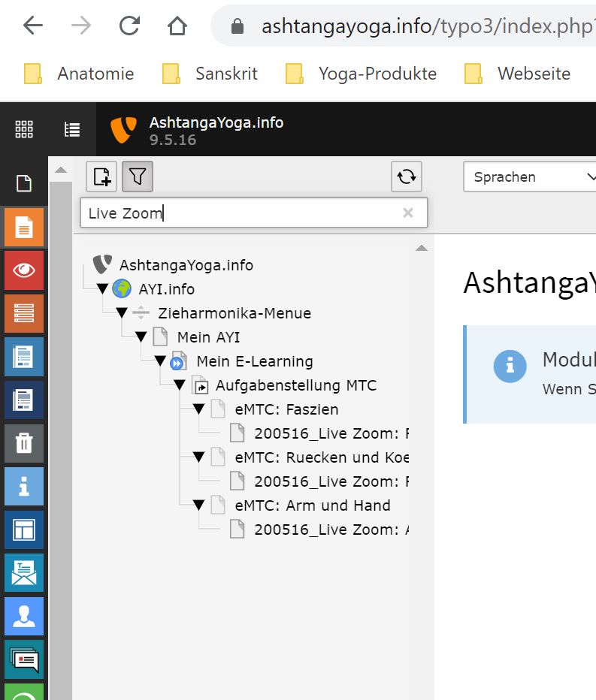Click the module menu scroll-up arrow
Viewport: 596px width, 700px height.
tap(61, 170)
